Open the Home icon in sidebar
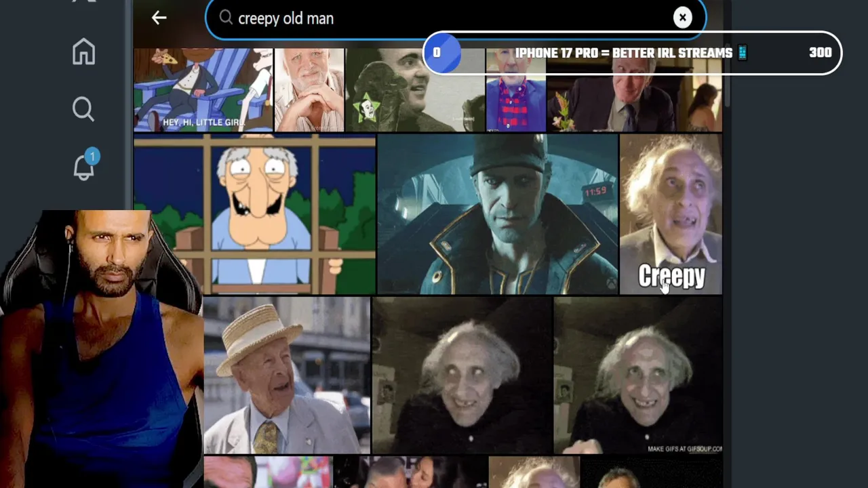868x488 pixels. 83,52
